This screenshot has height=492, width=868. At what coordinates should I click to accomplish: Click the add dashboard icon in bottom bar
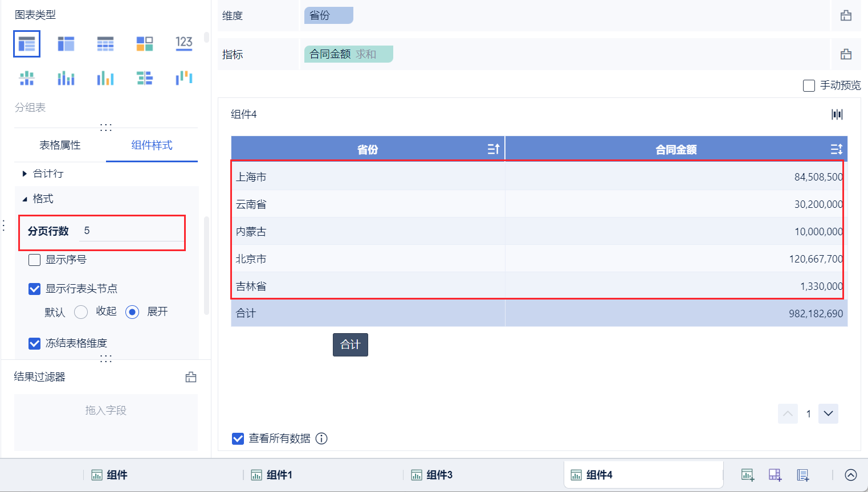pos(775,474)
